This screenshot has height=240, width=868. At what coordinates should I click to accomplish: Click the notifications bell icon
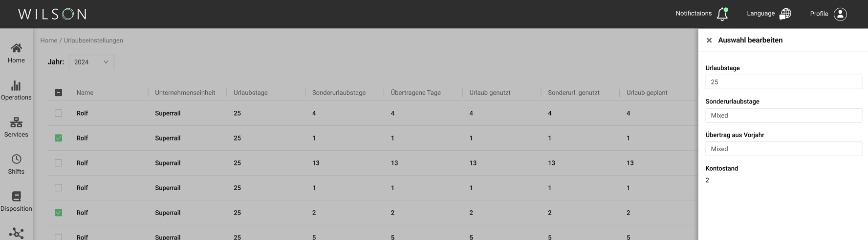point(722,14)
